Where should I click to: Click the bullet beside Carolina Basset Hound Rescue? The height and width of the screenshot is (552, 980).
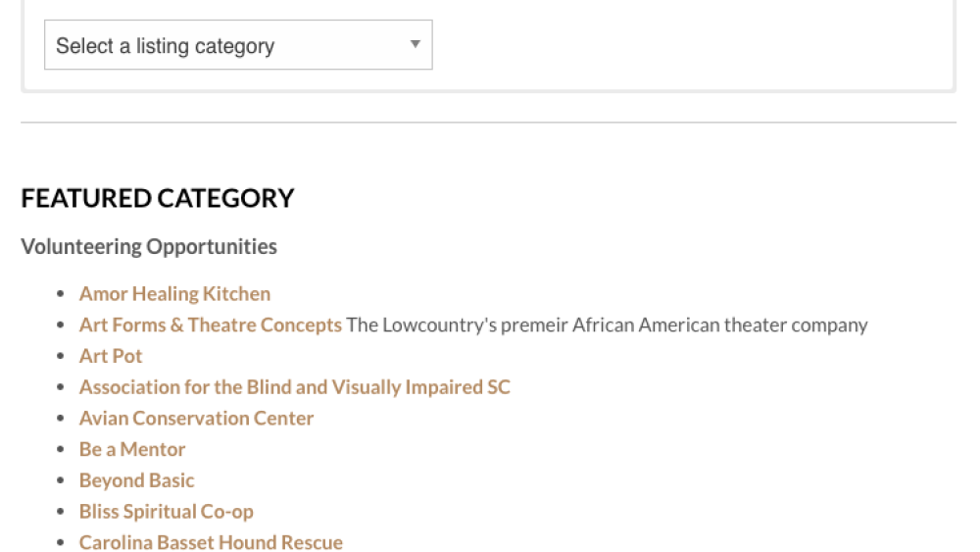(61, 543)
